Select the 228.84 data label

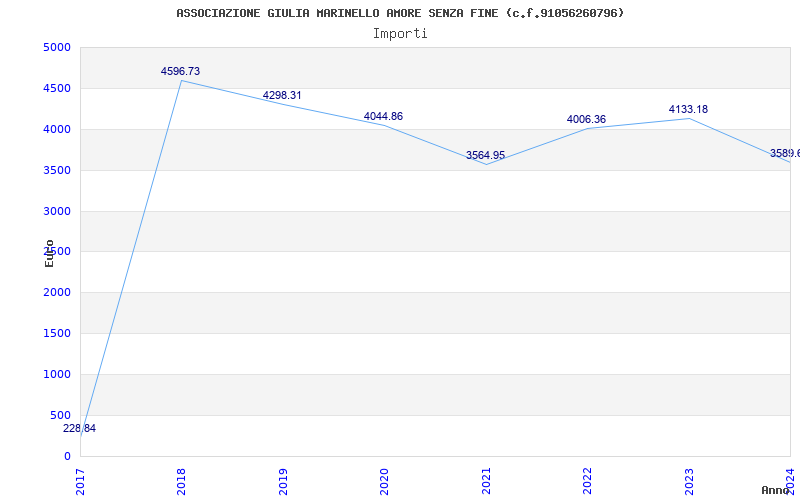point(80,429)
